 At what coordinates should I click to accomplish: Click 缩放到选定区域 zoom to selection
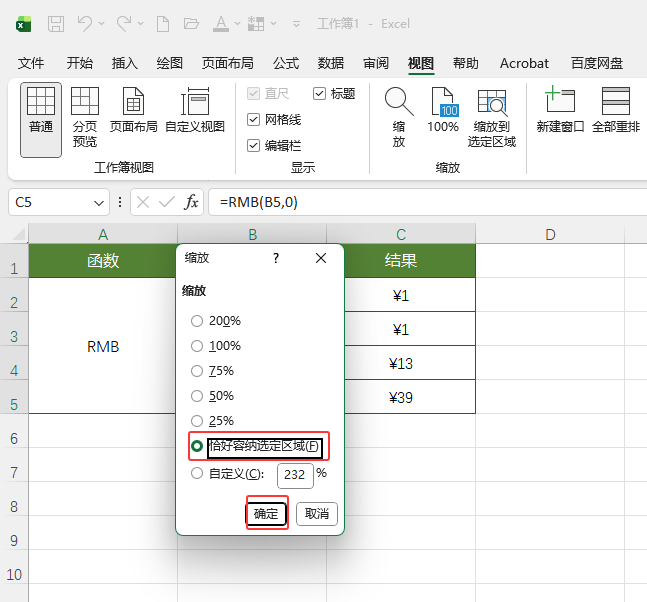(491, 118)
